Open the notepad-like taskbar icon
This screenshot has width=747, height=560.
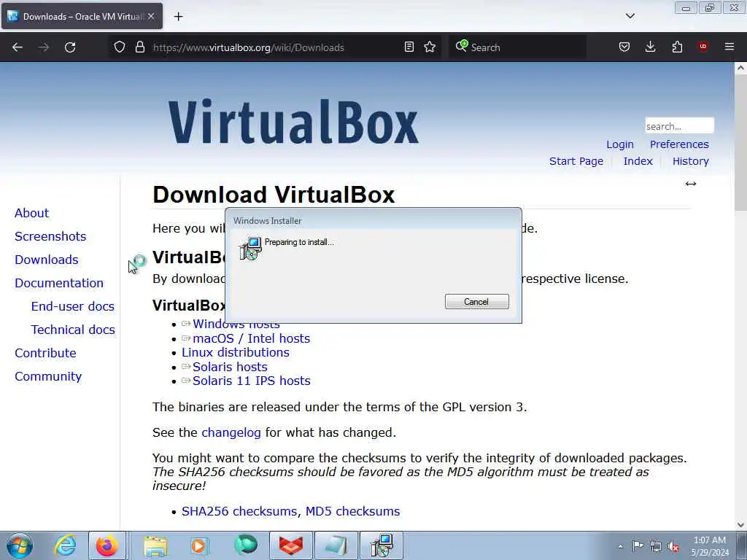pos(336,545)
